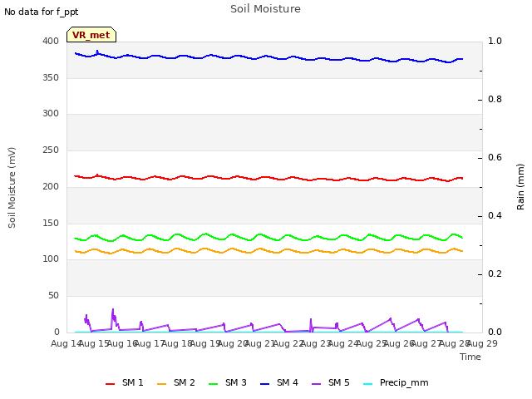Click the red SM 1 legend swatch
532x399 pixels.
tap(111, 384)
